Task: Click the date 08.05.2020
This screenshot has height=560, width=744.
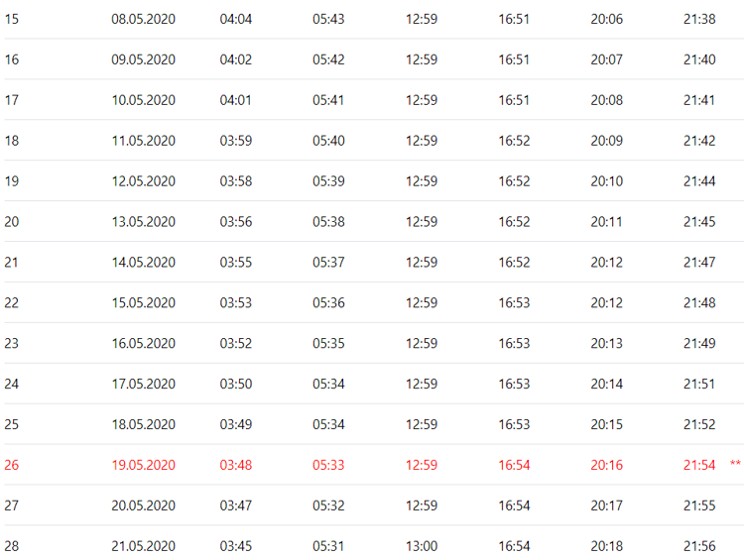Action: point(143,19)
